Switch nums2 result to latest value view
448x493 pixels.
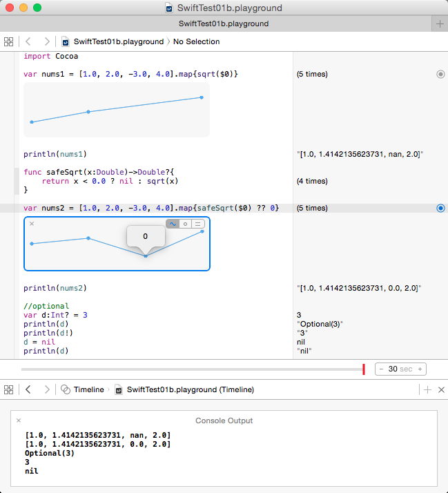pos(185,224)
